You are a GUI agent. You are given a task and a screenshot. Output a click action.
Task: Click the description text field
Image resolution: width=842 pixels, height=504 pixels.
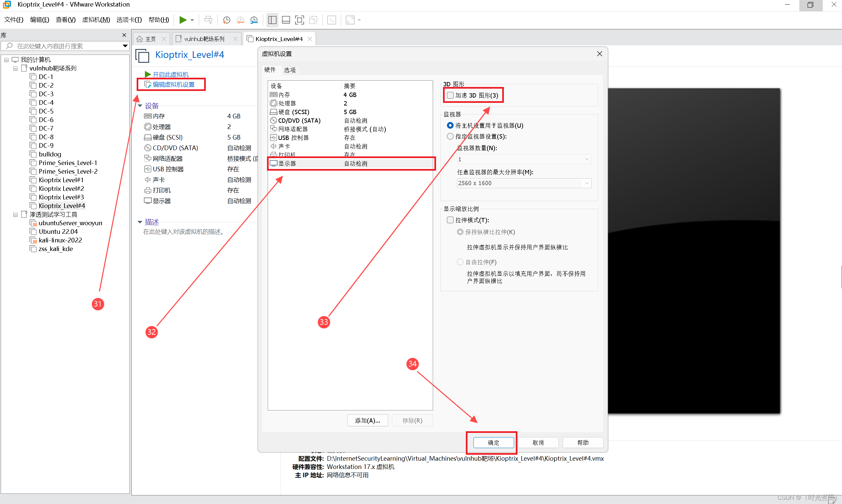tap(183, 231)
